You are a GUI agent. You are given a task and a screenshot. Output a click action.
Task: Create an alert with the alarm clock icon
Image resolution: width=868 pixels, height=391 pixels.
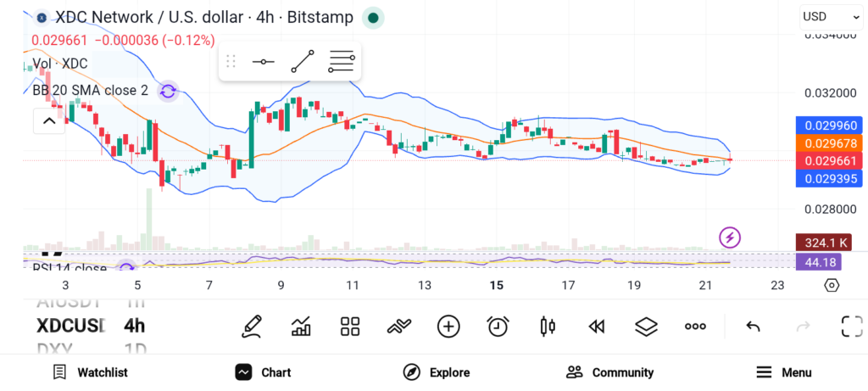pos(498,327)
